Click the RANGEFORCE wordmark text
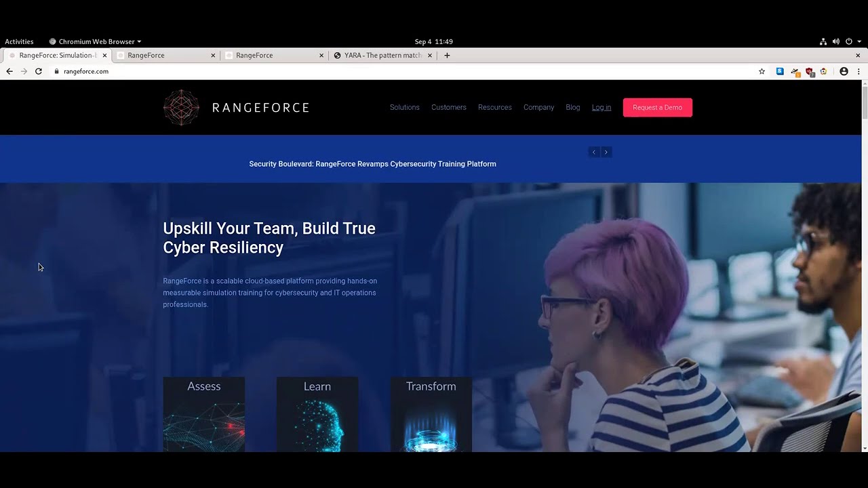 point(260,108)
